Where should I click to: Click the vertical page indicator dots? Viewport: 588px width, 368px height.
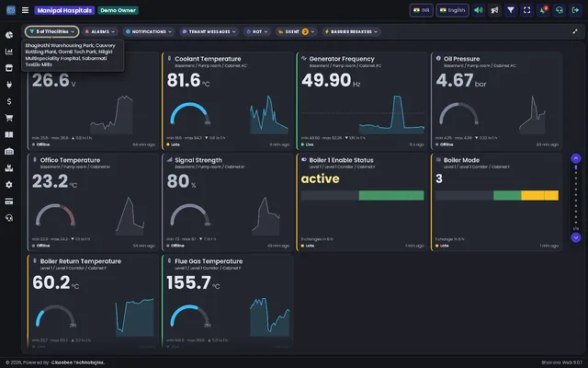pos(576,196)
